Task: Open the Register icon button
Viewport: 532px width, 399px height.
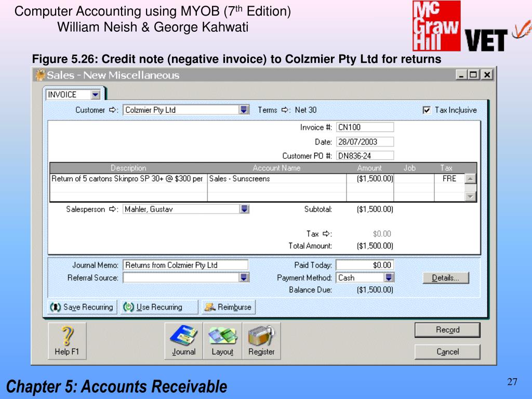Action: click(261, 341)
